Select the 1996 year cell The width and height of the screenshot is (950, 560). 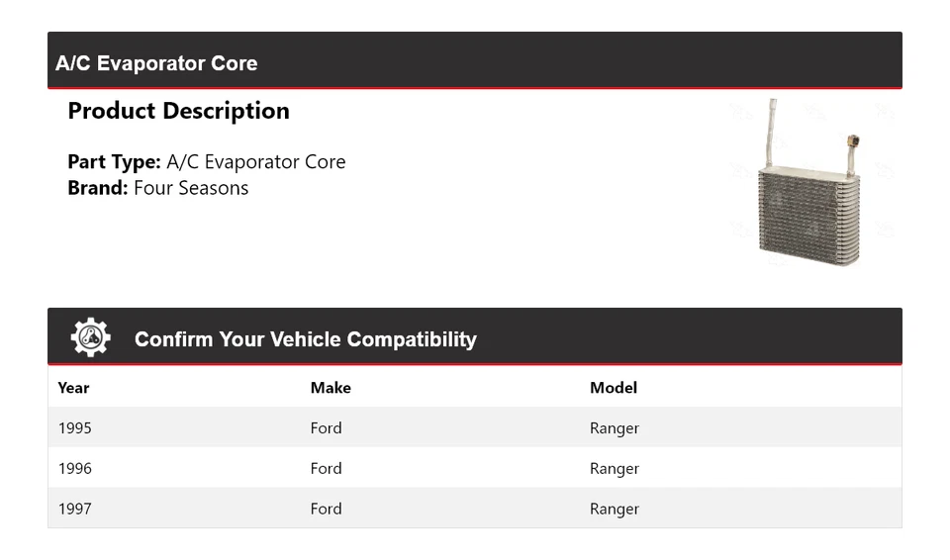pos(74,469)
